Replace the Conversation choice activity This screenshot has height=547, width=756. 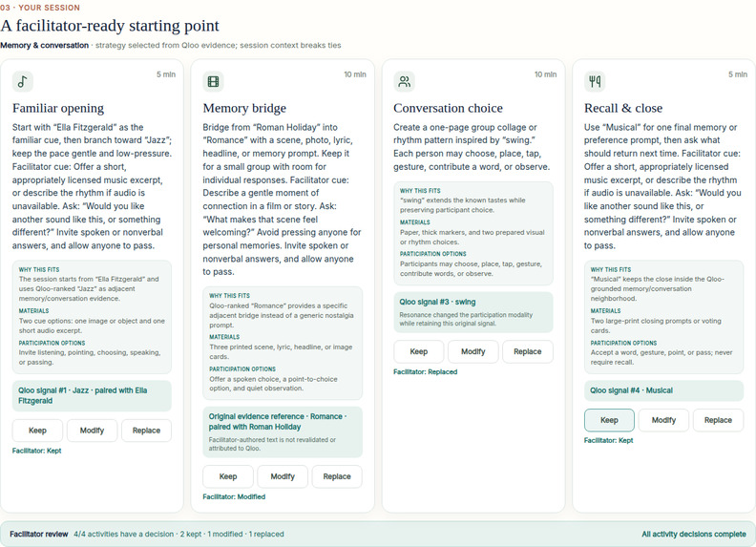click(x=528, y=351)
